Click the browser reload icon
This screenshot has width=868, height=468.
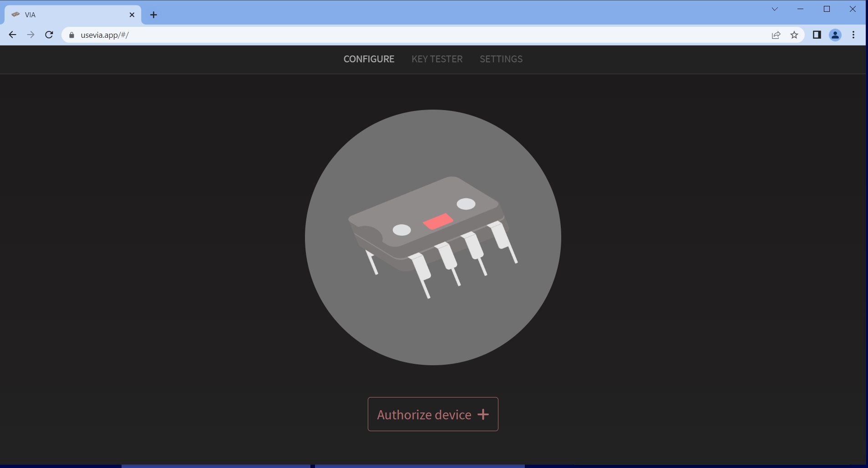[49, 35]
